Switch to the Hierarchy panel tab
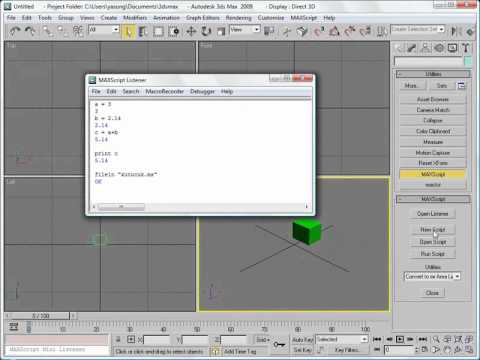Screen dimensions: 480x360 coord(426,48)
